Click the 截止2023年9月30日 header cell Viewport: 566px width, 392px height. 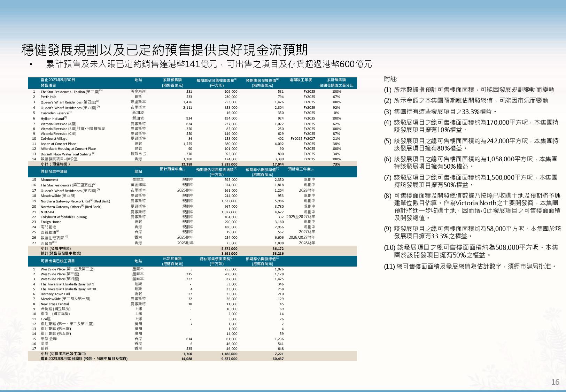pos(58,80)
